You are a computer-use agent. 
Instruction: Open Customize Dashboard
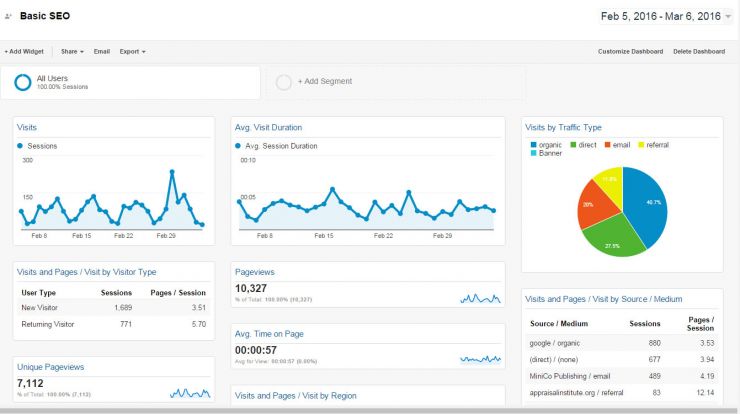coord(631,51)
